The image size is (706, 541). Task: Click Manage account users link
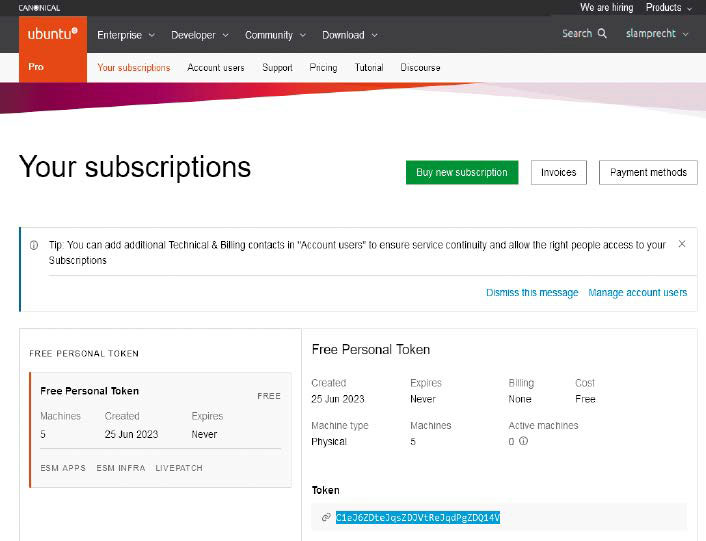coord(638,293)
